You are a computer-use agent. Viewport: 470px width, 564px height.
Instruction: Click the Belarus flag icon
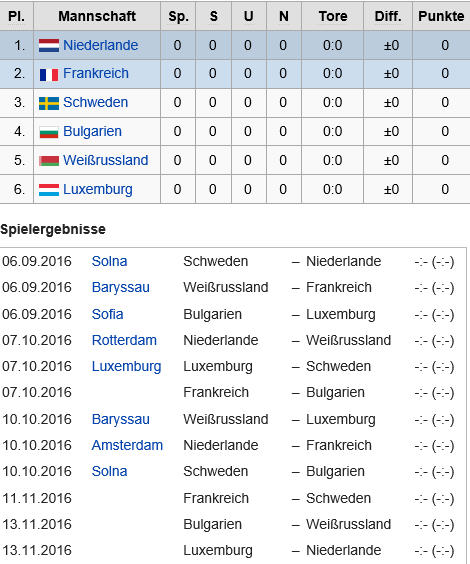point(49,161)
